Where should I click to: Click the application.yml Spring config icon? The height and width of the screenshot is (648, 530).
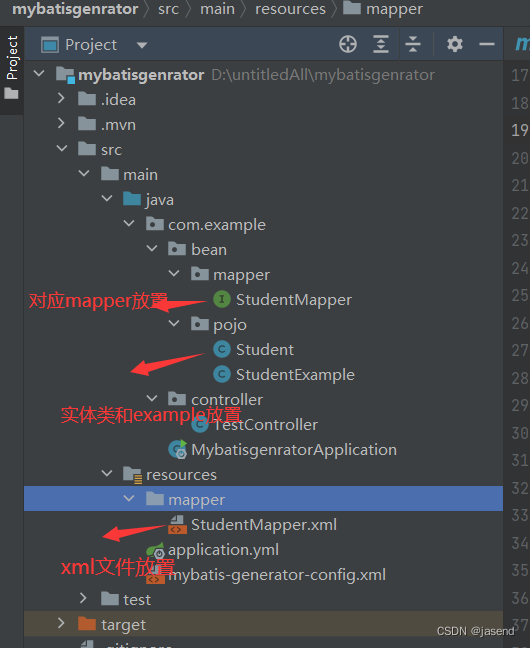[x=155, y=550]
